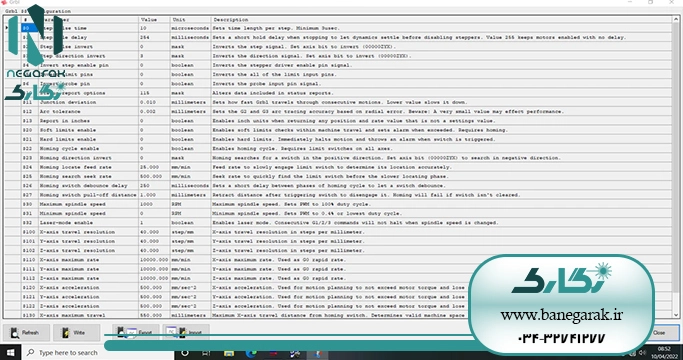Viewport: 683px width, 360px height.
Task: Sort by the Unit column header
Action: [x=190, y=20]
